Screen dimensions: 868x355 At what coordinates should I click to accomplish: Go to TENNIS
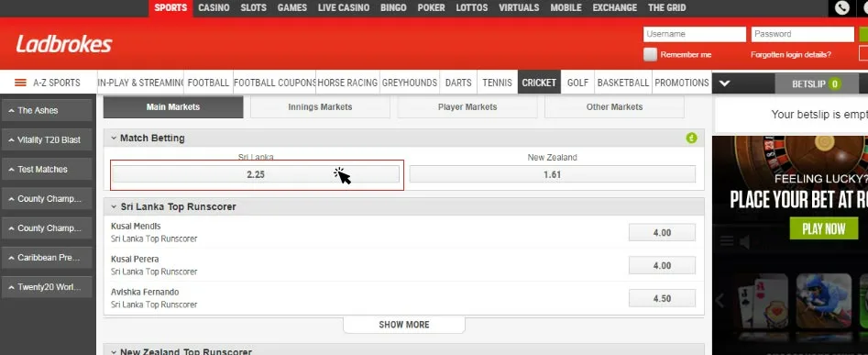[x=497, y=83]
